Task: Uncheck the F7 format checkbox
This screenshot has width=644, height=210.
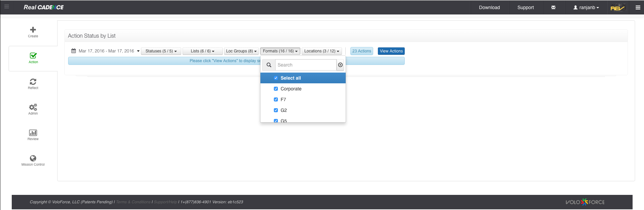Action: pyautogui.click(x=276, y=99)
